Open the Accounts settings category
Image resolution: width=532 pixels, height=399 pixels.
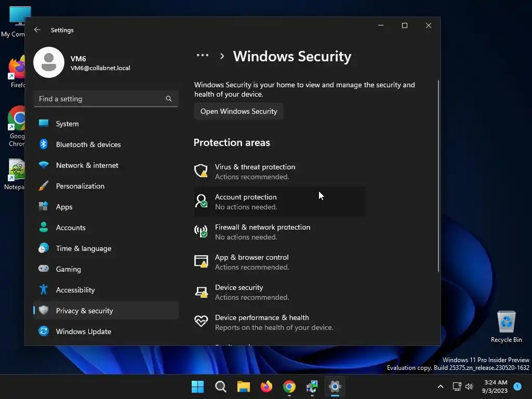click(106, 228)
